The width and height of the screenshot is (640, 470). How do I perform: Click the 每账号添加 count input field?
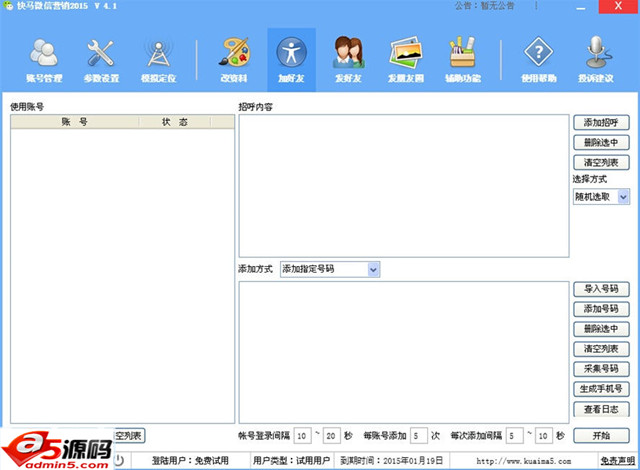418,436
